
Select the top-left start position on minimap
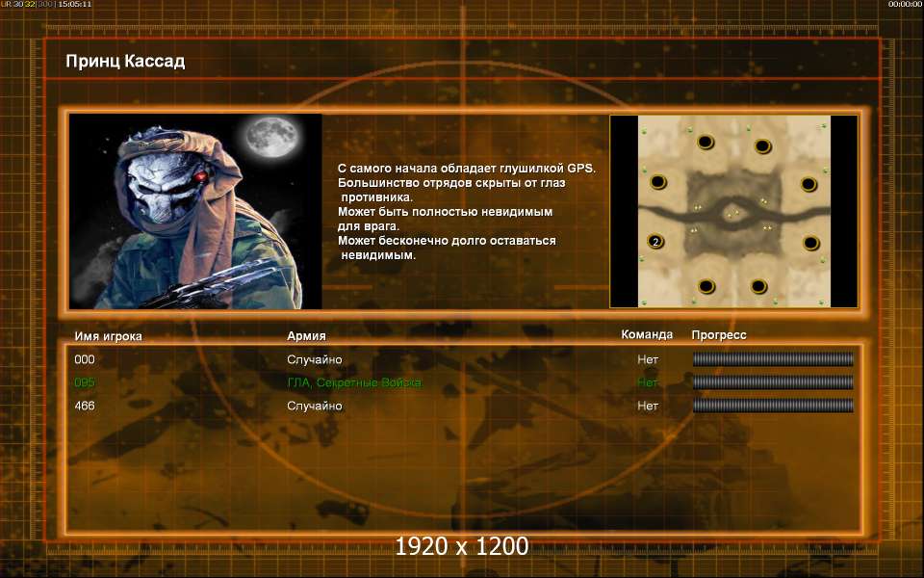tap(706, 142)
